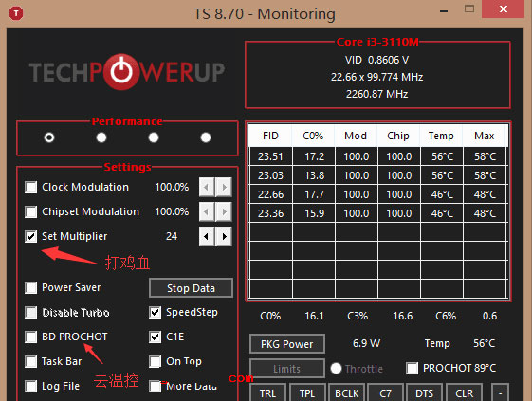Decrease Clock Modulation with left arrow
This screenshot has width=532, height=401.
coord(207,187)
